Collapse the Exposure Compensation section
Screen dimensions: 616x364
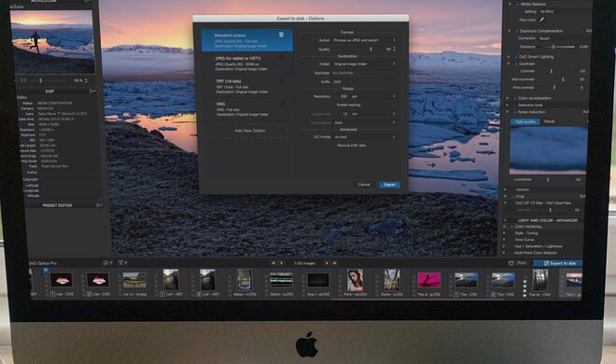[x=510, y=31]
